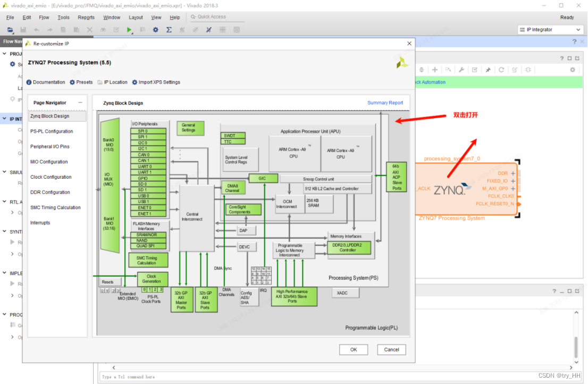The width and height of the screenshot is (588, 384).
Task: Open the Flow menu
Action: 44,17
